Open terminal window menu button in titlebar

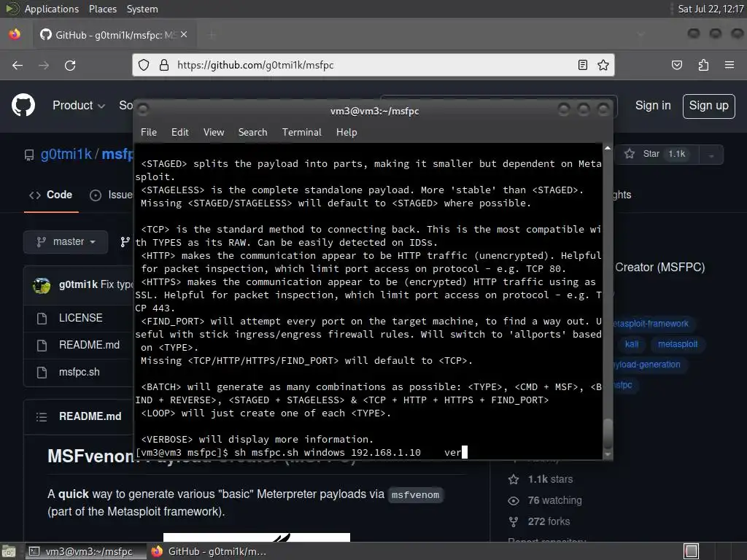click(x=143, y=110)
